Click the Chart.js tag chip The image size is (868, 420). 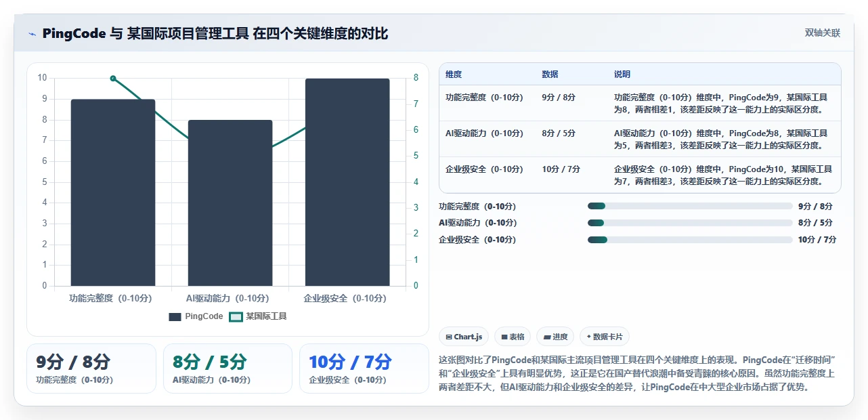coord(464,337)
